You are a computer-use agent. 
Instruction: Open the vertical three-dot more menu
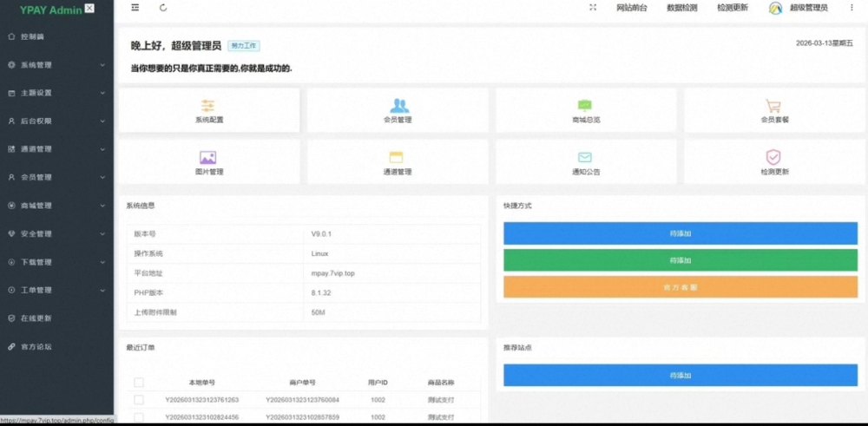[x=852, y=8]
